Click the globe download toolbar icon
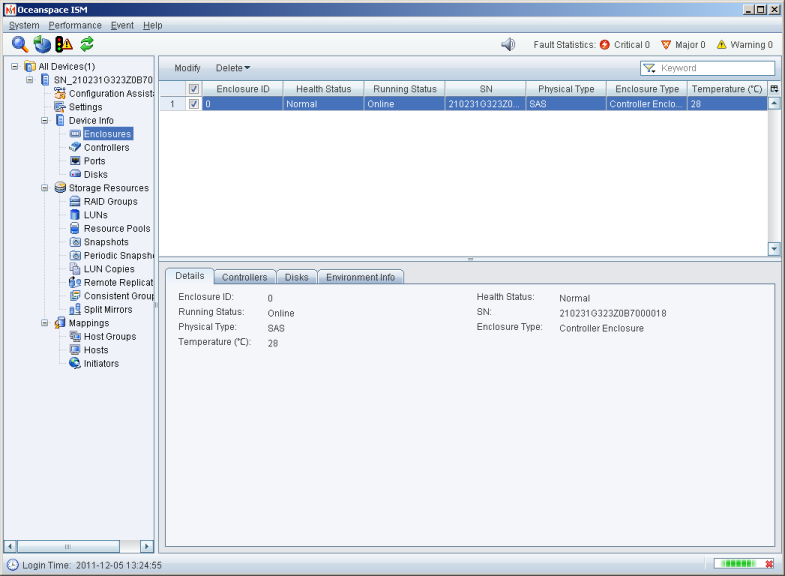The height and width of the screenshot is (576, 785). (x=42, y=45)
